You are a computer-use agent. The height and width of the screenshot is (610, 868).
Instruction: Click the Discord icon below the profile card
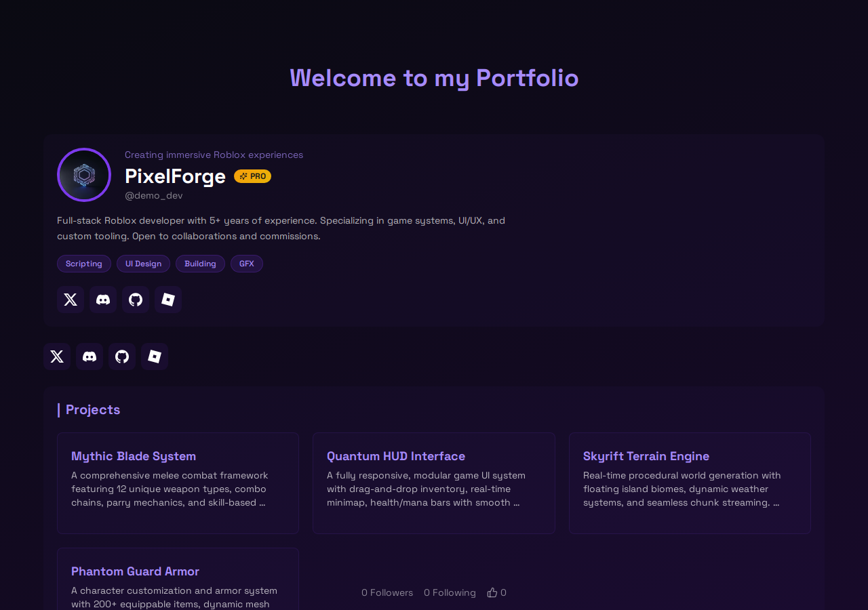(90, 357)
